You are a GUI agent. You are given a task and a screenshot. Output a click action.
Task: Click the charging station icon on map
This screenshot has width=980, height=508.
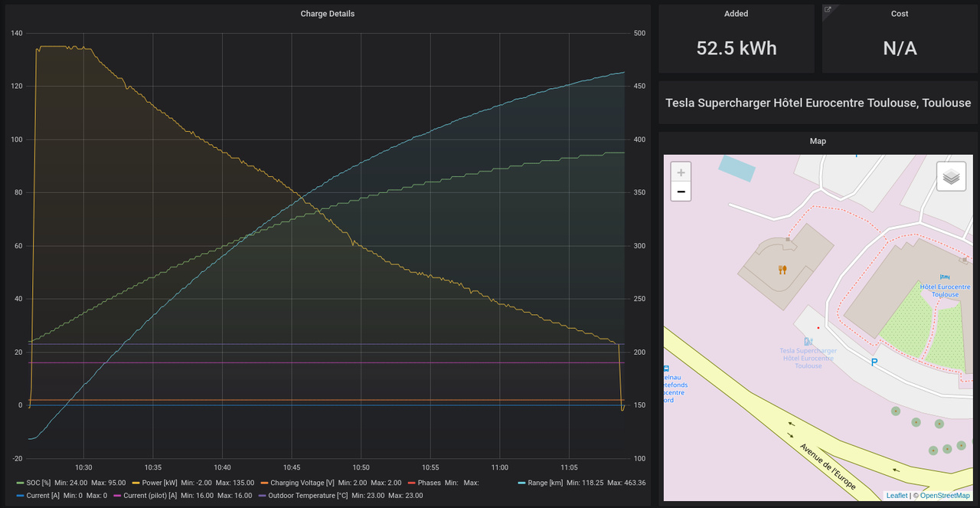click(808, 341)
